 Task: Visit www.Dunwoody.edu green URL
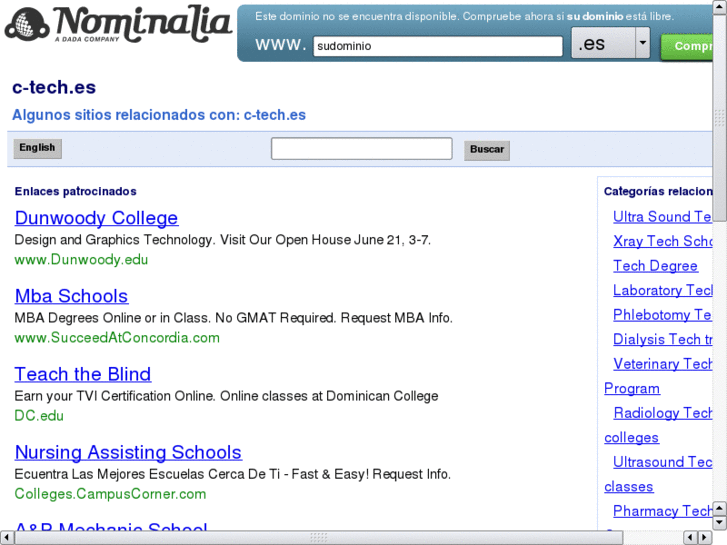click(81, 260)
